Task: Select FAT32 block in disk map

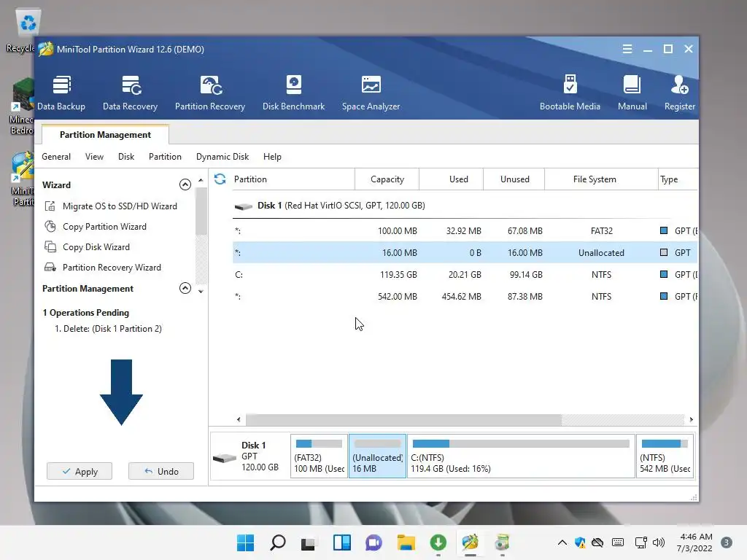Action: (320, 456)
